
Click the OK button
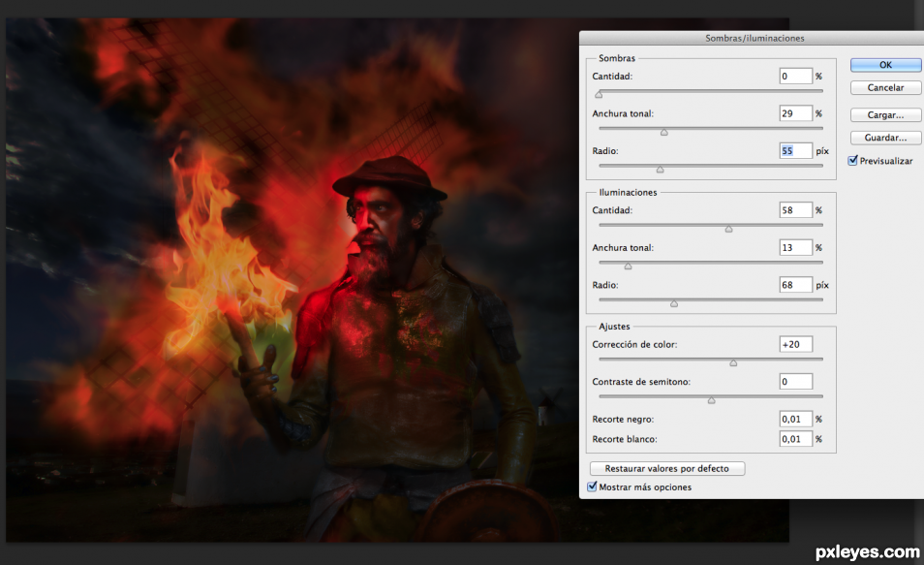pyautogui.click(x=885, y=65)
